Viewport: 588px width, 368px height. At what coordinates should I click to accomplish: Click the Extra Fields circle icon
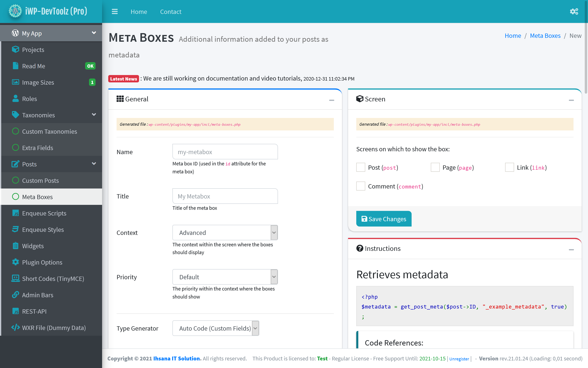tap(15, 147)
